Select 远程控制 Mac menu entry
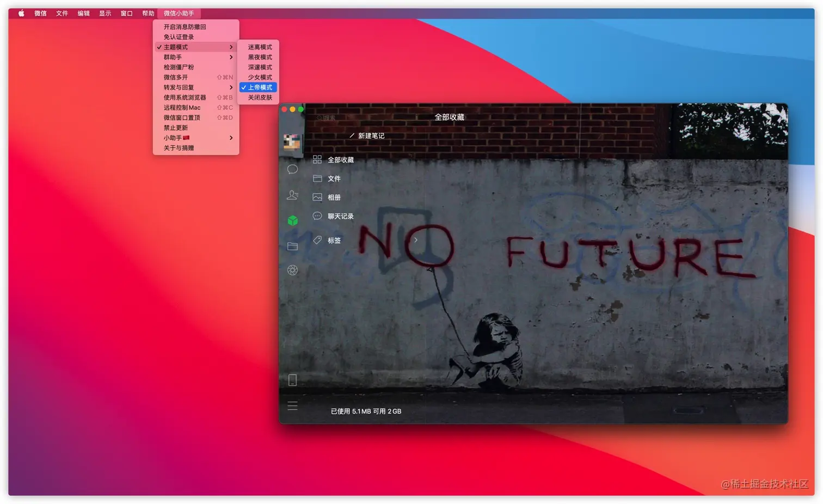The height and width of the screenshot is (504, 823). click(196, 108)
